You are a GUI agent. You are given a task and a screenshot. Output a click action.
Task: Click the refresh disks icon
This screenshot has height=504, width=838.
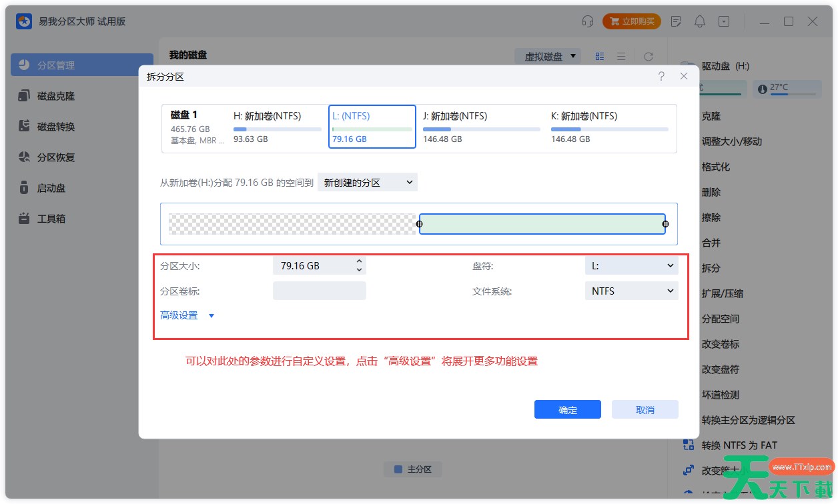(x=648, y=57)
